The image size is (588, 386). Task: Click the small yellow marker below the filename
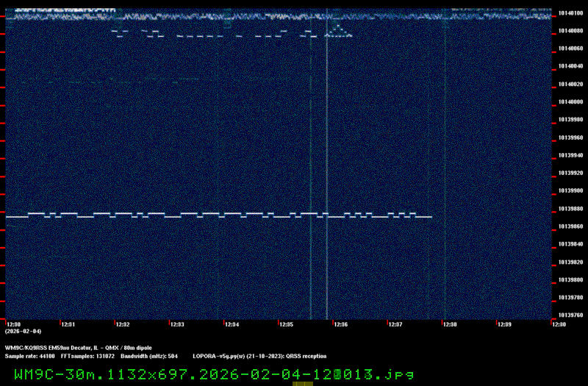pyautogui.click(x=303, y=383)
